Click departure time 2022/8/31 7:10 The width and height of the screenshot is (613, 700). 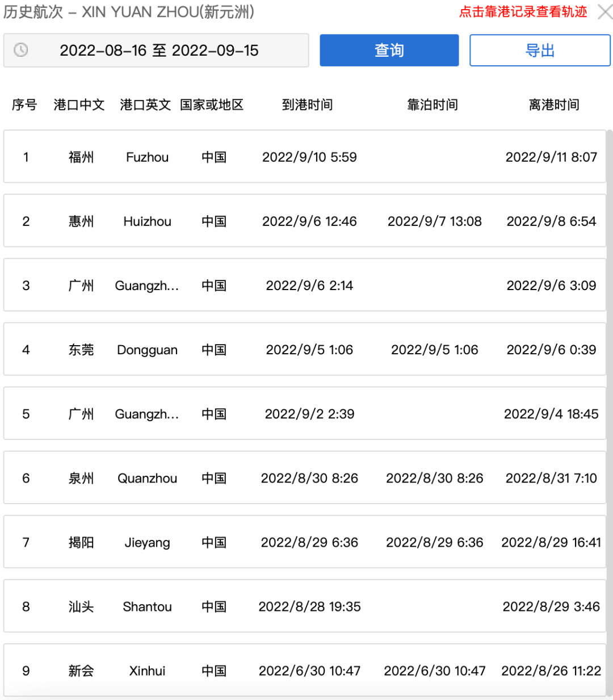pos(551,478)
